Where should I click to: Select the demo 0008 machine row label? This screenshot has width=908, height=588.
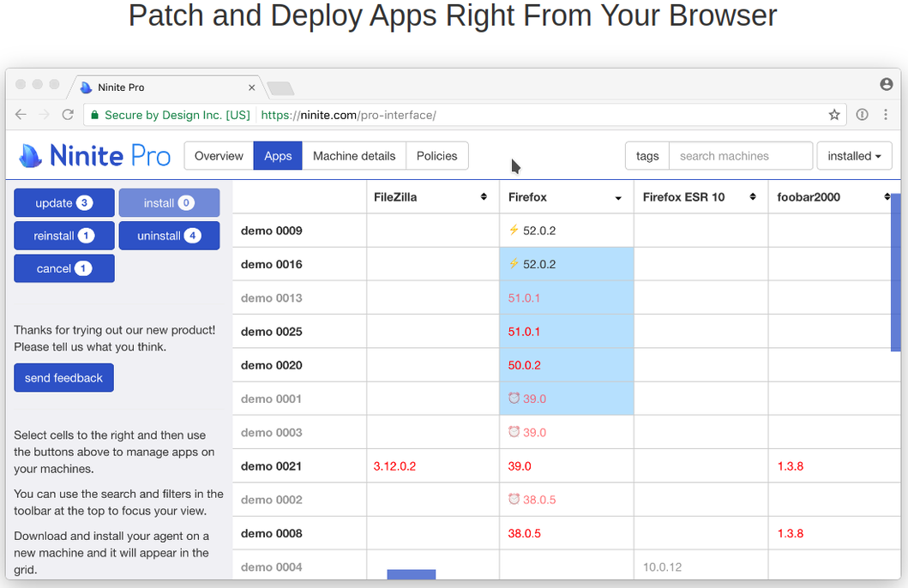tap(272, 533)
